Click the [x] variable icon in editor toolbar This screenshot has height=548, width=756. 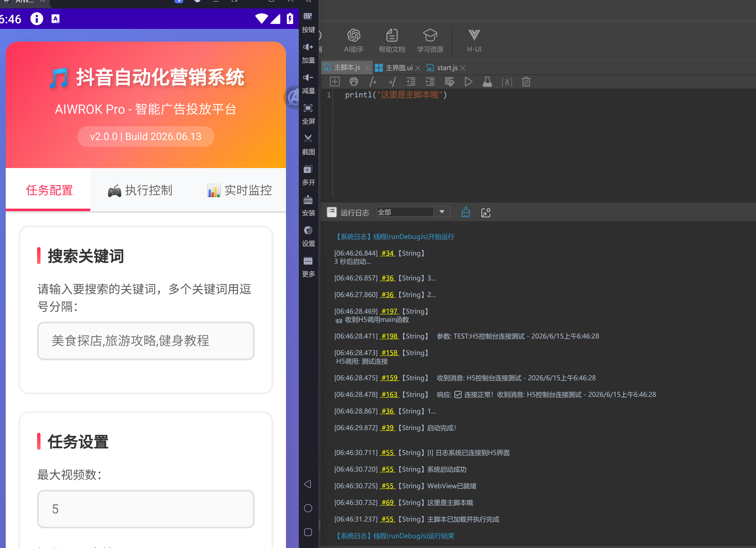coord(507,82)
